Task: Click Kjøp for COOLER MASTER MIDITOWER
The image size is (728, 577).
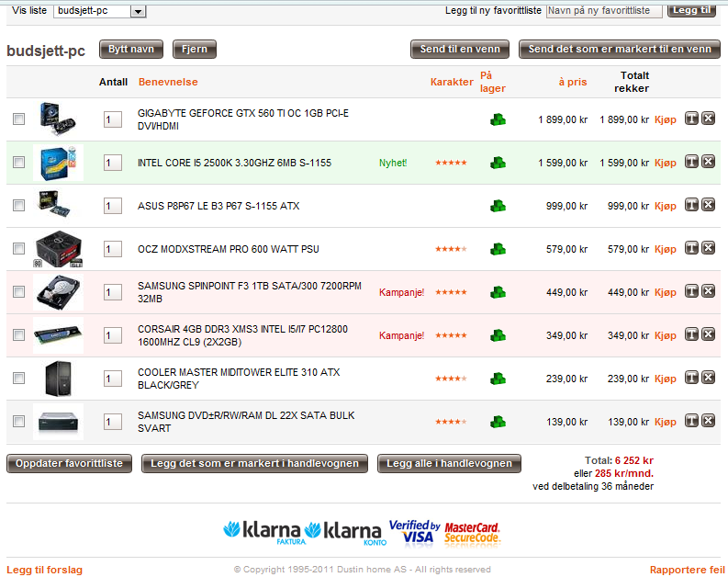Action: pos(665,379)
